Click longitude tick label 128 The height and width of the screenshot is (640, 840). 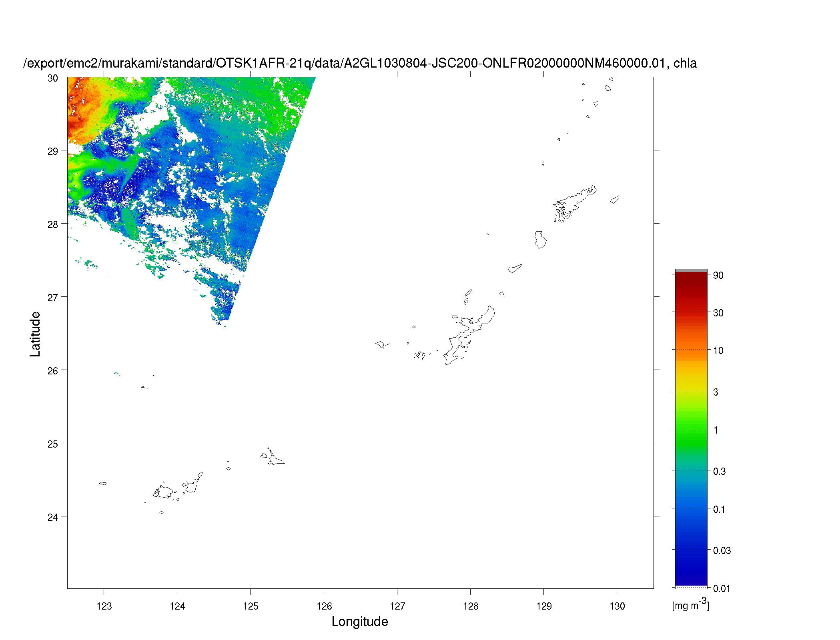coord(471,606)
